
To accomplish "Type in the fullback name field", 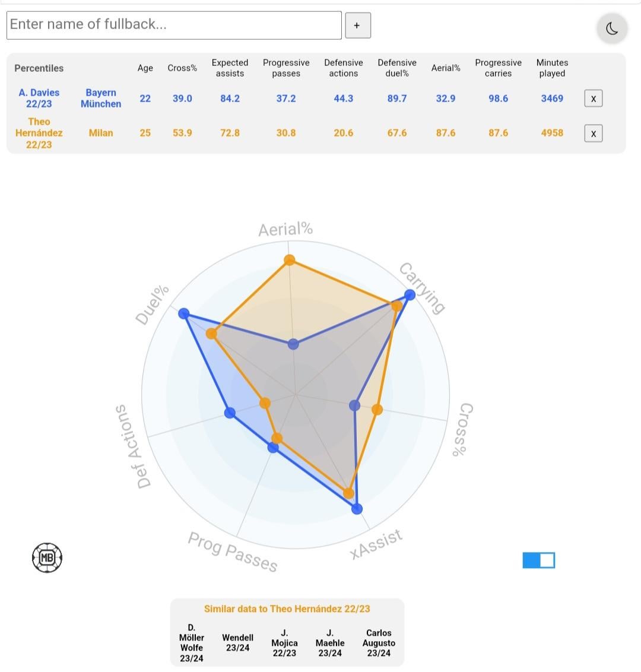I will point(174,25).
